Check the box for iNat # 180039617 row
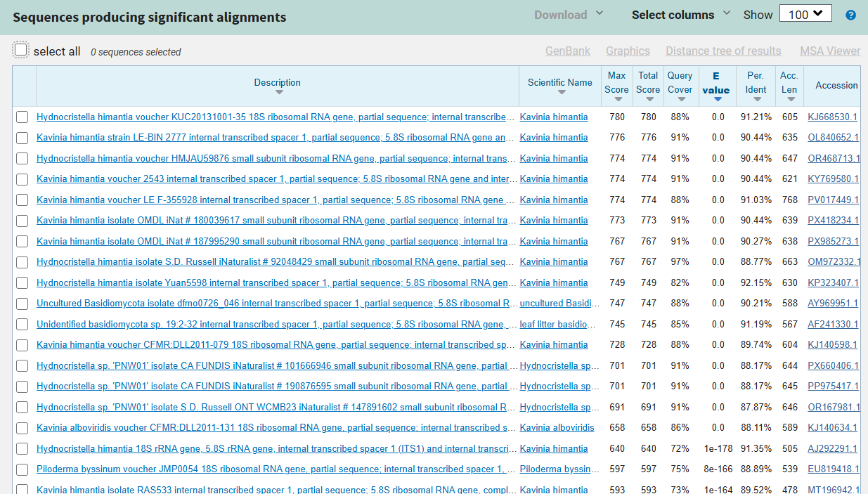This screenshot has width=868, height=494. click(x=22, y=221)
